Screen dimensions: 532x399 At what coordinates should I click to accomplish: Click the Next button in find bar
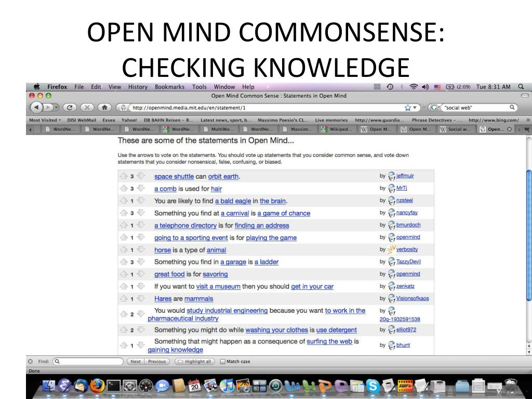(x=136, y=362)
